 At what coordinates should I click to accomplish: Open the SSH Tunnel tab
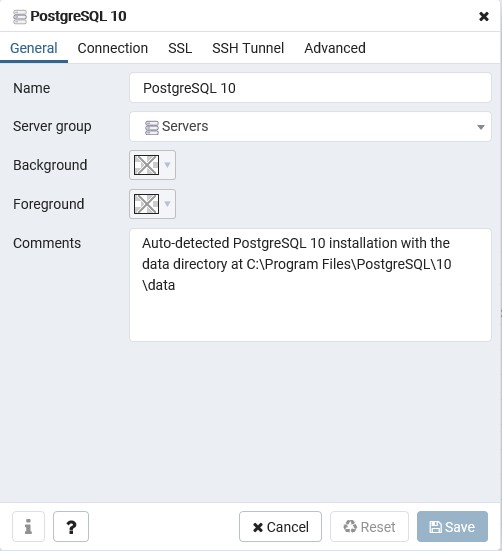pyautogui.click(x=248, y=48)
